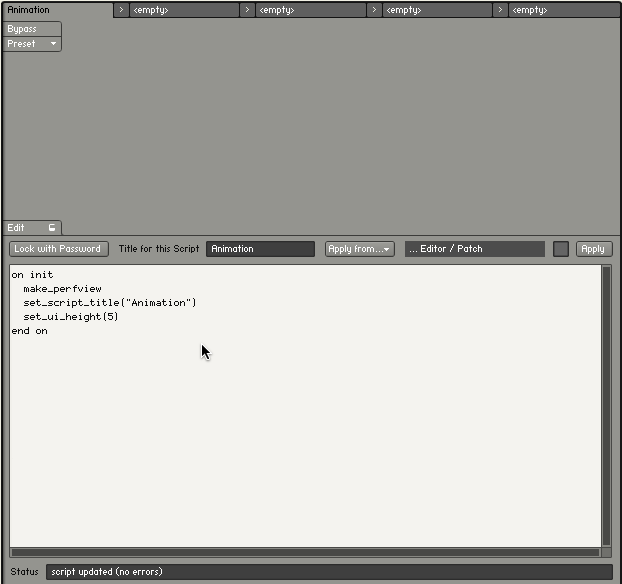The image size is (622, 584).
Task: Click the ... Editor / Patch field
Action: pyautogui.click(x=474, y=249)
